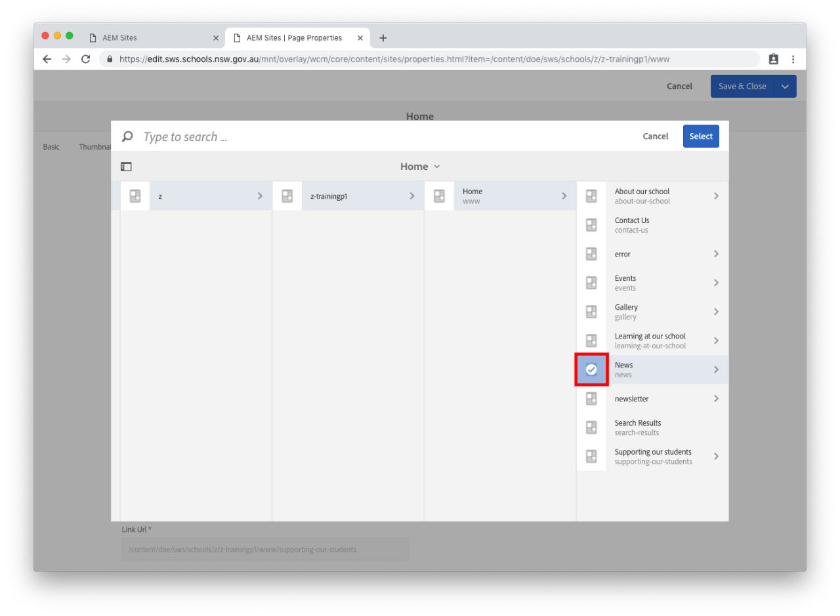Viewport: 840px width, 616px height.
Task: Expand the error page children
Action: click(x=716, y=254)
